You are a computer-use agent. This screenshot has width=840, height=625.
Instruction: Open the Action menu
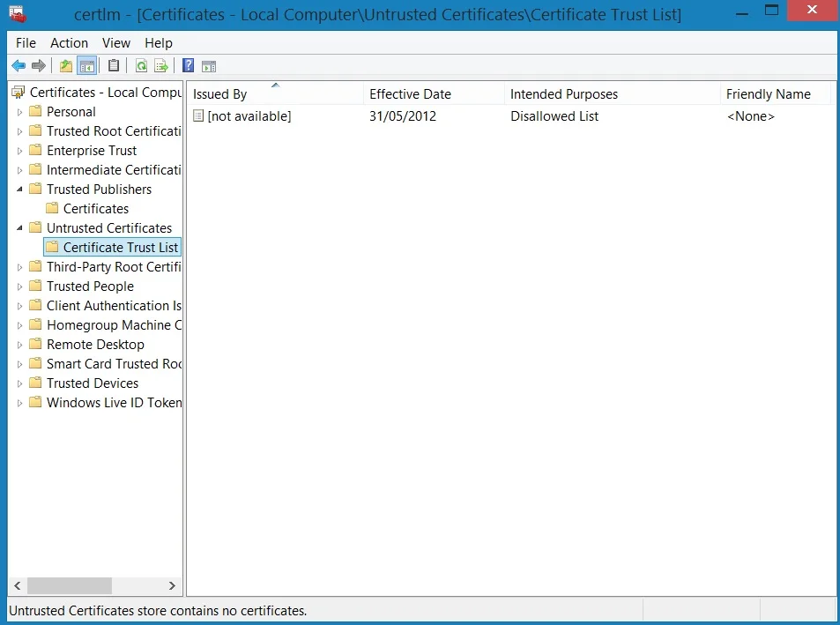[x=69, y=43]
